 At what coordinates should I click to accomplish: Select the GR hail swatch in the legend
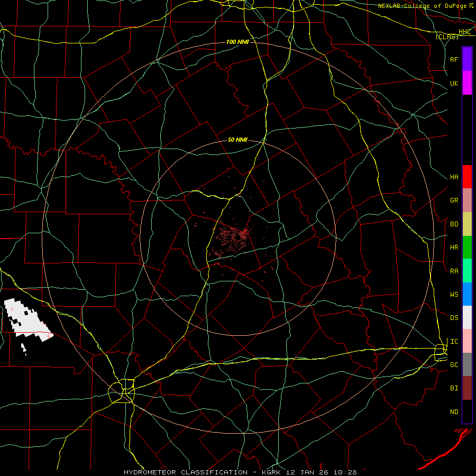(467, 200)
